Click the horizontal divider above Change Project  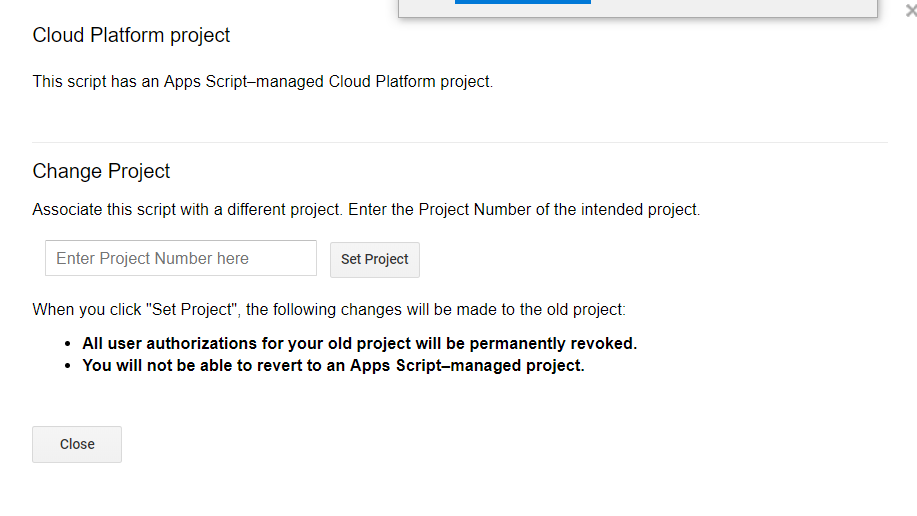click(460, 143)
